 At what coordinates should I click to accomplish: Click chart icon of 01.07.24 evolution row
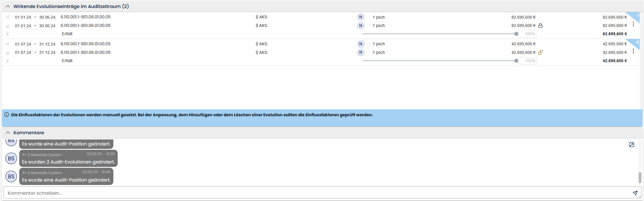pyautogui.click(x=8, y=53)
